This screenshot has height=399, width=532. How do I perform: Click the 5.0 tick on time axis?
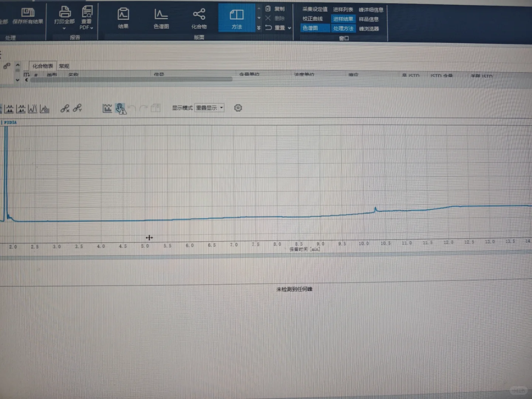click(145, 246)
